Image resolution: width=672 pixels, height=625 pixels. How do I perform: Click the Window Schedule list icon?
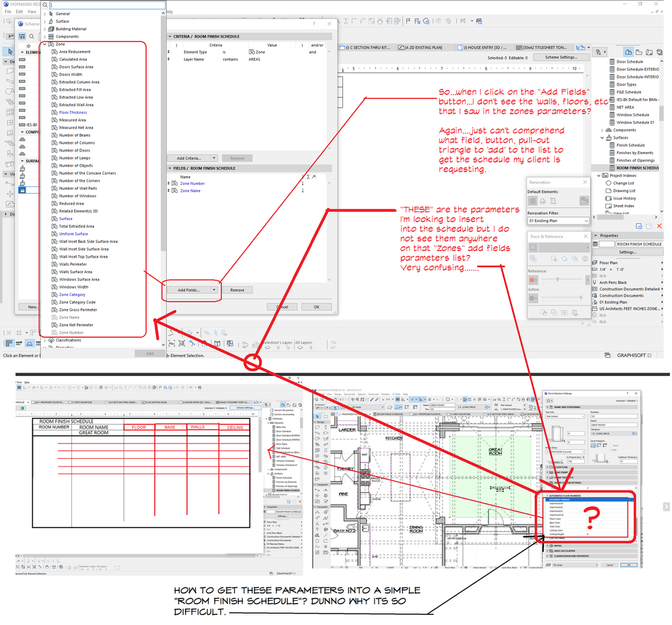point(612,115)
